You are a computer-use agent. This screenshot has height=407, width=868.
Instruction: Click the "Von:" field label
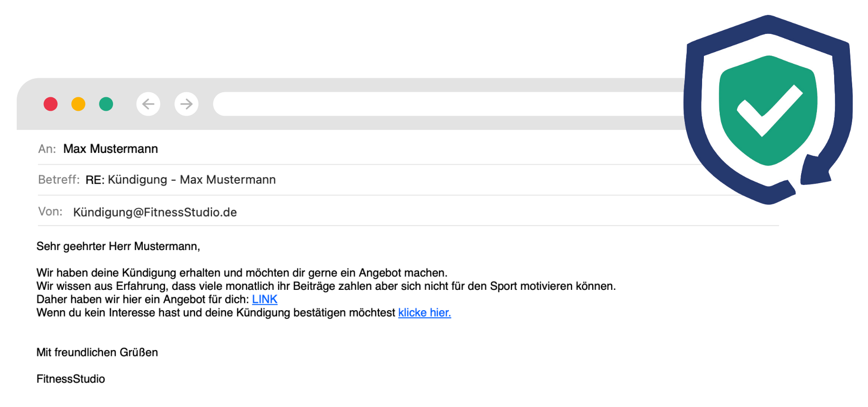tap(50, 212)
